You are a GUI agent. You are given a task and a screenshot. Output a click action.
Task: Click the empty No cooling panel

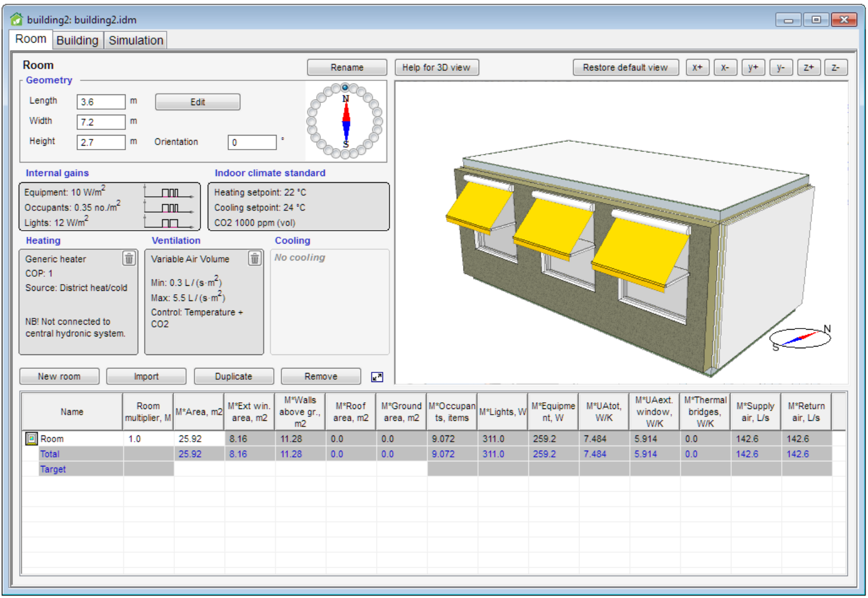point(330,303)
